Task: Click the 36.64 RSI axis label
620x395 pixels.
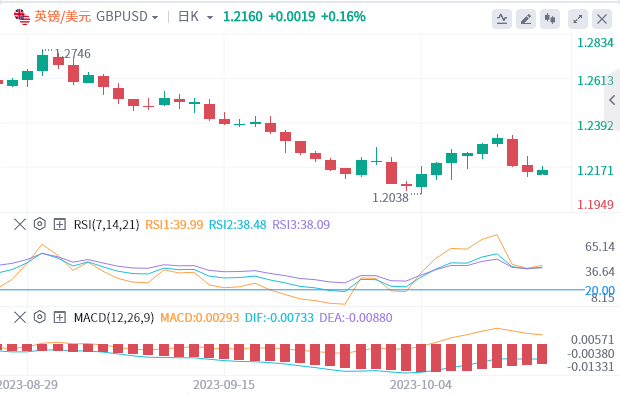Action: pos(600,272)
